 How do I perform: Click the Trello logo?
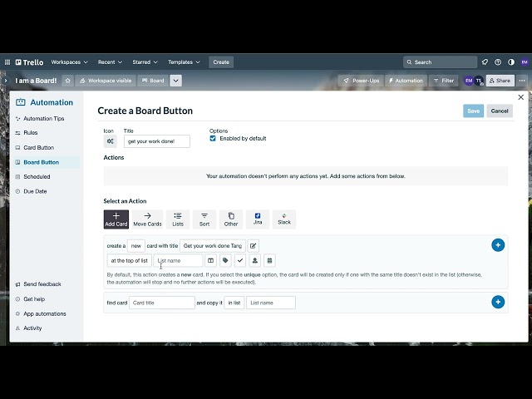click(x=30, y=62)
